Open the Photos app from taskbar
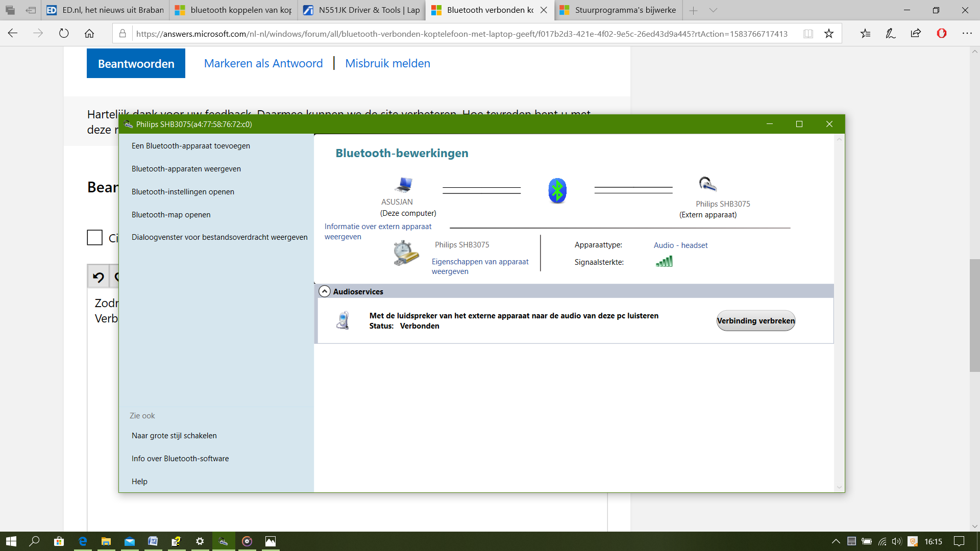 pyautogui.click(x=270, y=541)
